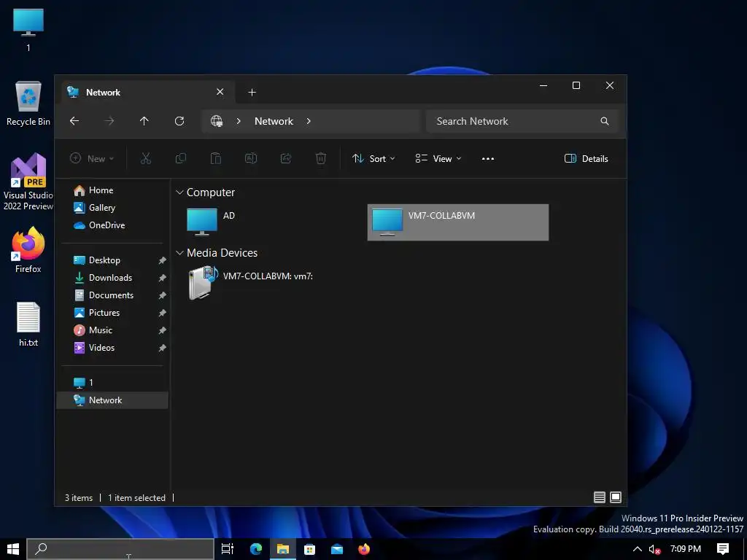Viewport: 747px width, 560px height.
Task: Select the VM7-COLLABVM: vm7: media device
Action: point(271,283)
